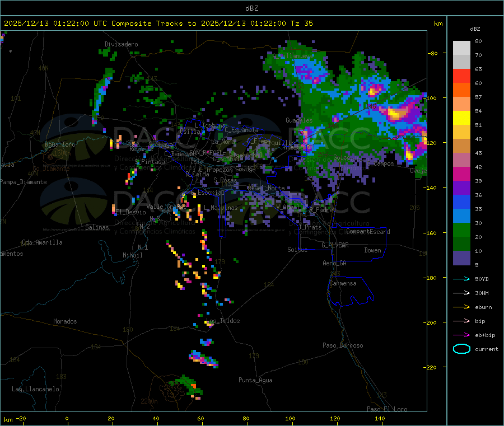Select the light blue 30 dBZ swatch
The width and height of the screenshot is (504, 426).
pos(461,216)
